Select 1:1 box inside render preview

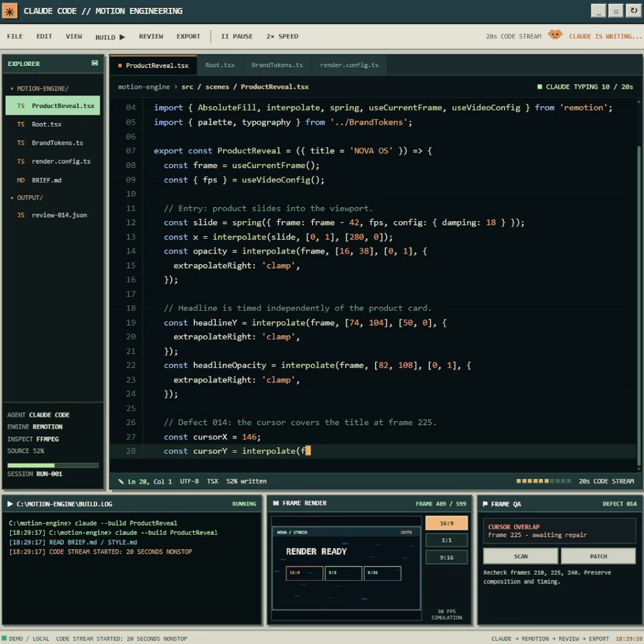pyautogui.click(x=343, y=574)
